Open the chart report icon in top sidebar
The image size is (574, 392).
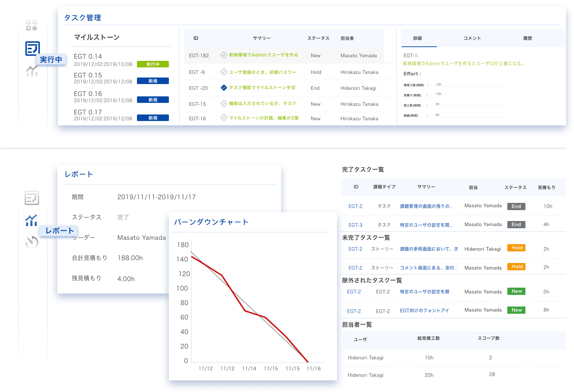(x=32, y=71)
